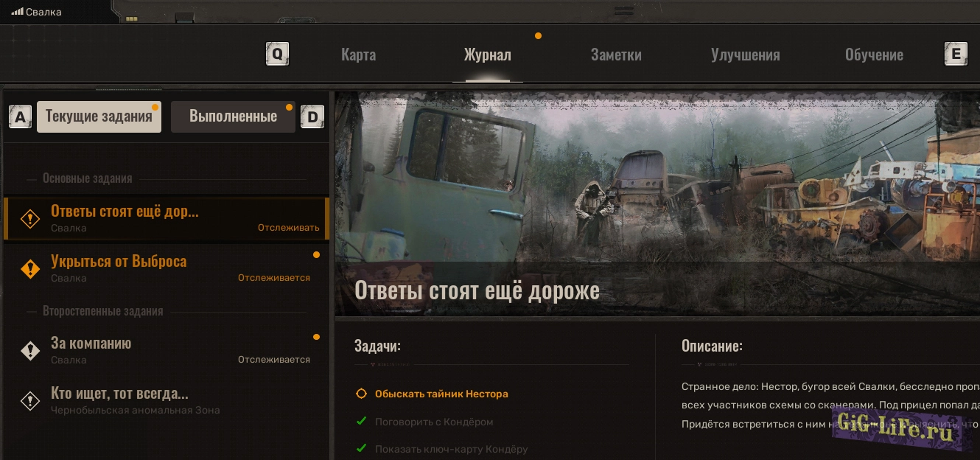
Task: Select the Журнал tab
Action: tap(487, 55)
